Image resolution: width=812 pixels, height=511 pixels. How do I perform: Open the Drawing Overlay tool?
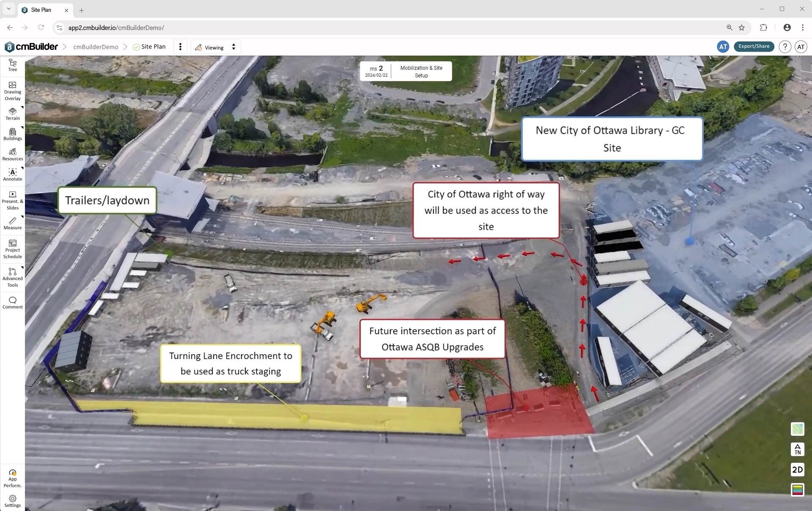pos(12,91)
